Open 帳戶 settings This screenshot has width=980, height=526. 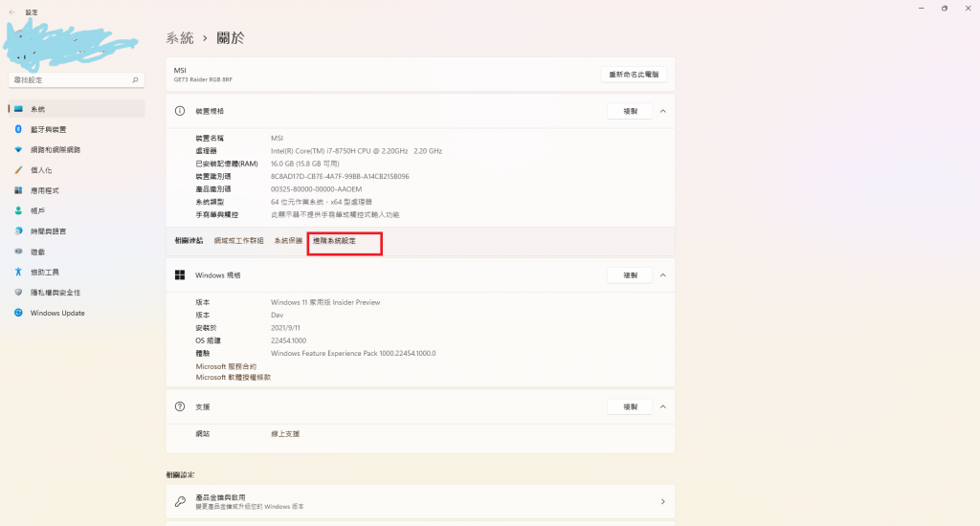(77, 211)
